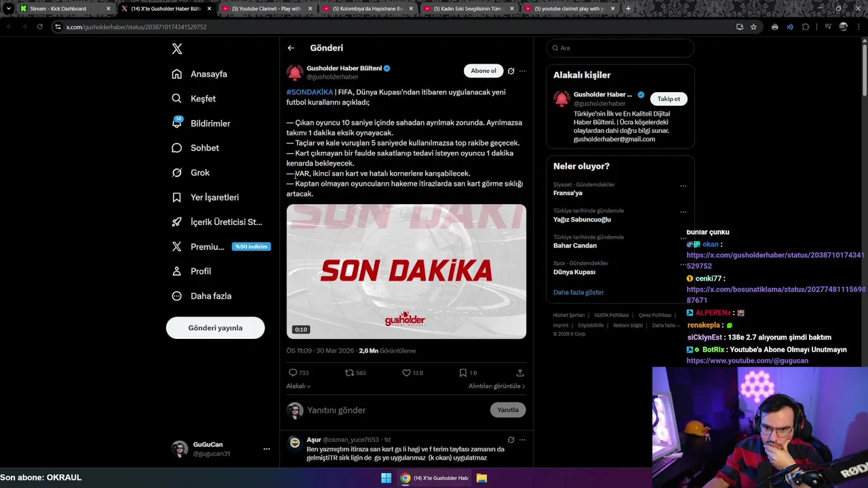The height and width of the screenshot is (488, 868).
Task: Open Gusholder Haber profile avatar in post
Action: click(x=295, y=73)
